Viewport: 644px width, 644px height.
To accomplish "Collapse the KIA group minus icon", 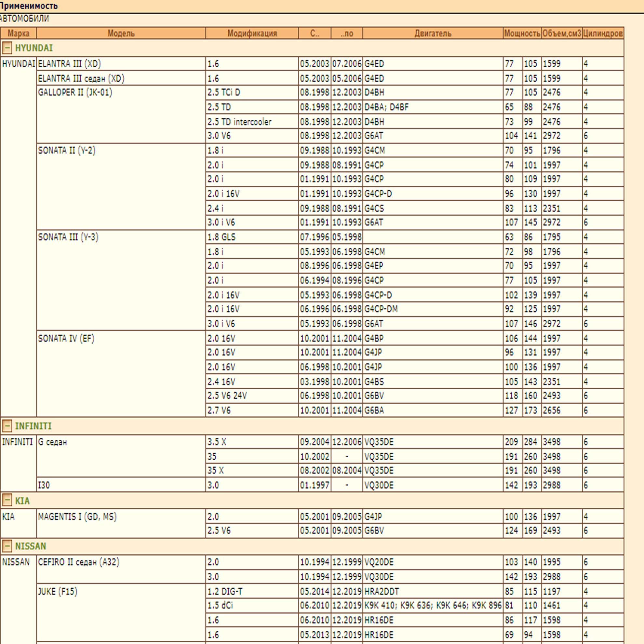I will pos(7,500).
